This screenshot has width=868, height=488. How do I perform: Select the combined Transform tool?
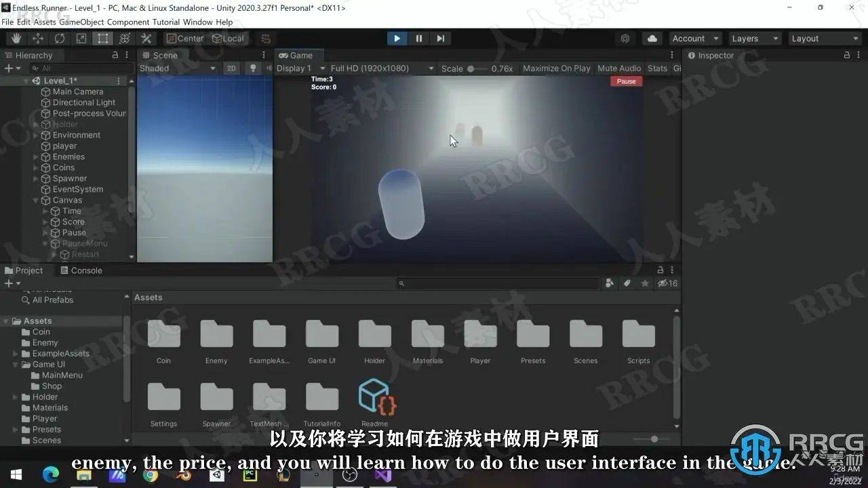tap(125, 39)
